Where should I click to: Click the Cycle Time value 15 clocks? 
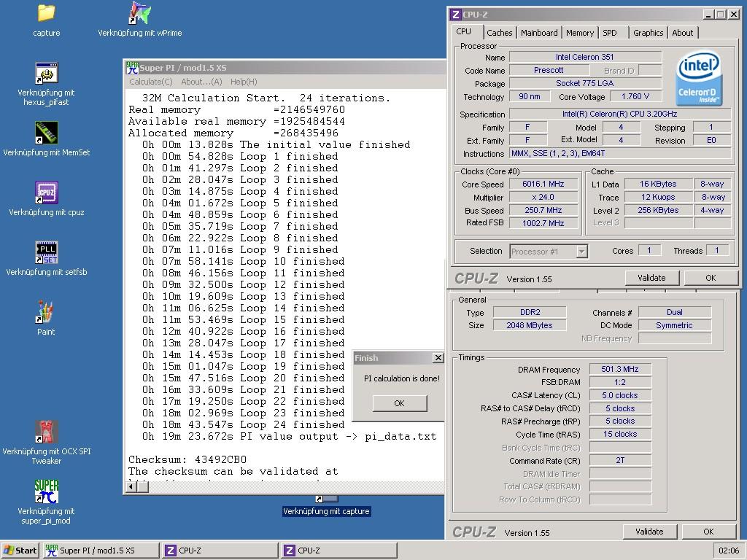point(620,434)
